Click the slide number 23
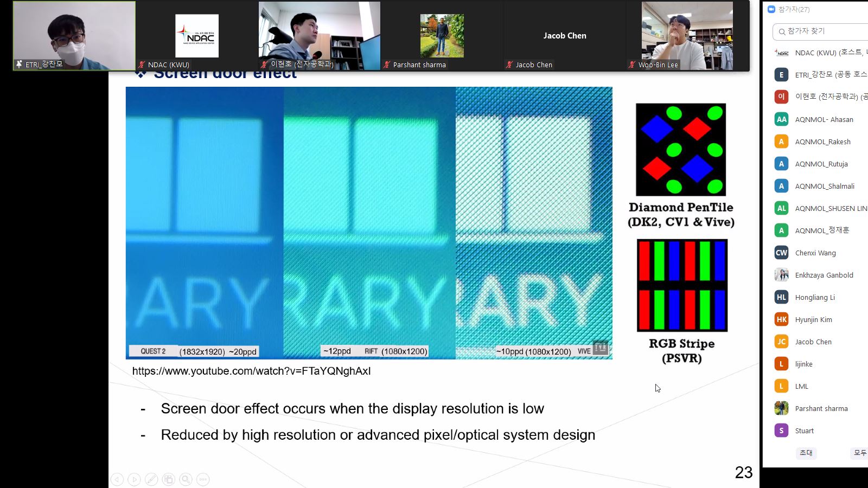The image size is (868, 488). click(744, 472)
